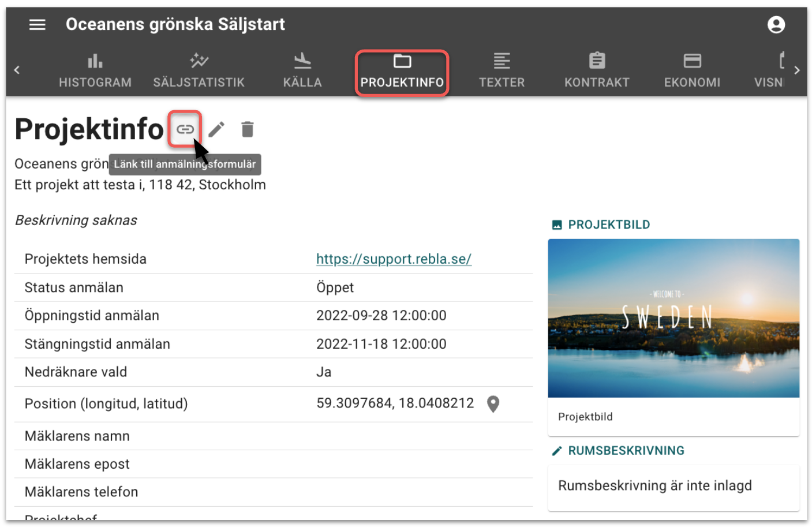
Task: Expand tabs to the right with the chevron
Action: pyautogui.click(x=797, y=69)
